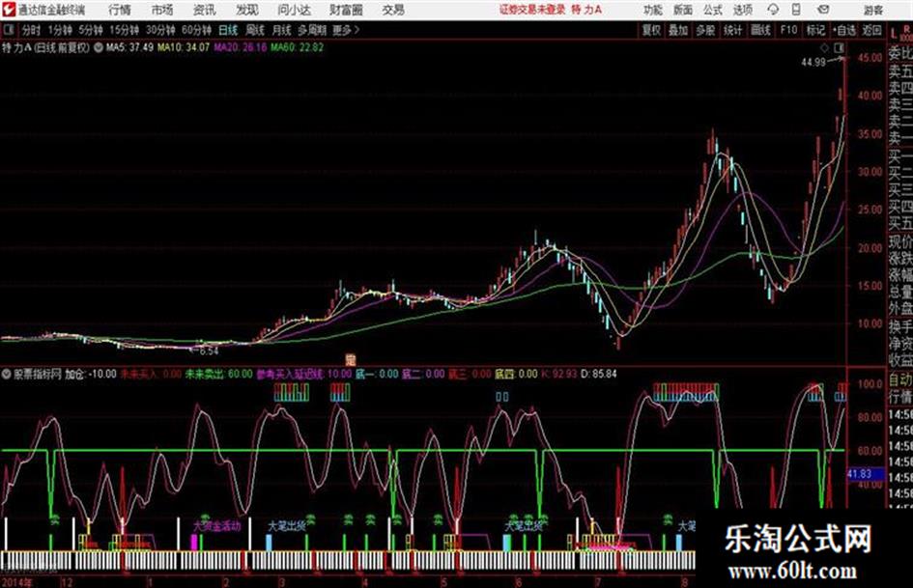
Task: Click the 6.54 low price label
Action: click(209, 351)
